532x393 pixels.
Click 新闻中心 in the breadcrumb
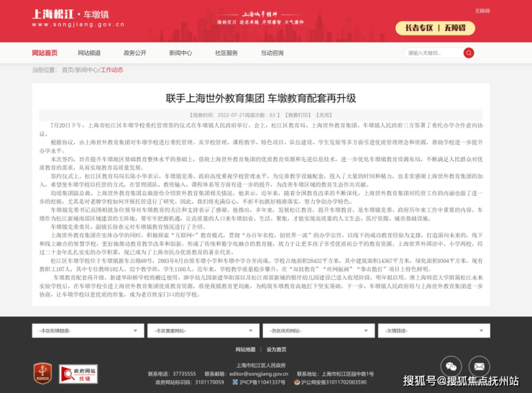86,70
